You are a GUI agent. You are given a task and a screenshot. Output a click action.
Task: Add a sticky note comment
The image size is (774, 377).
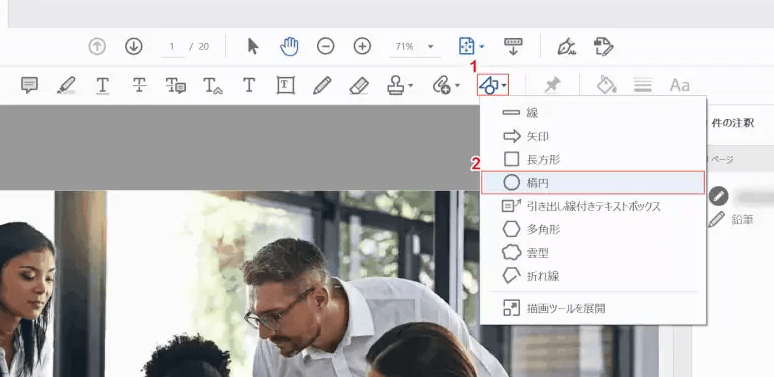(30, 85)
